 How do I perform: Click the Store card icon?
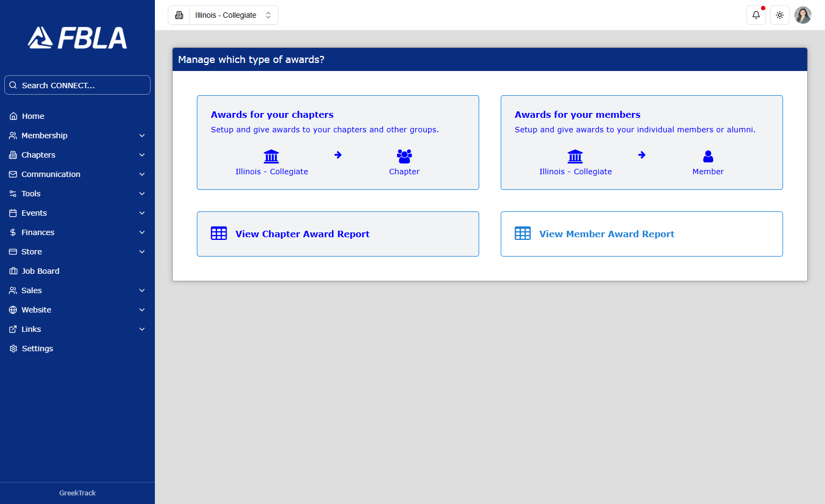click(x=13, y=252)
